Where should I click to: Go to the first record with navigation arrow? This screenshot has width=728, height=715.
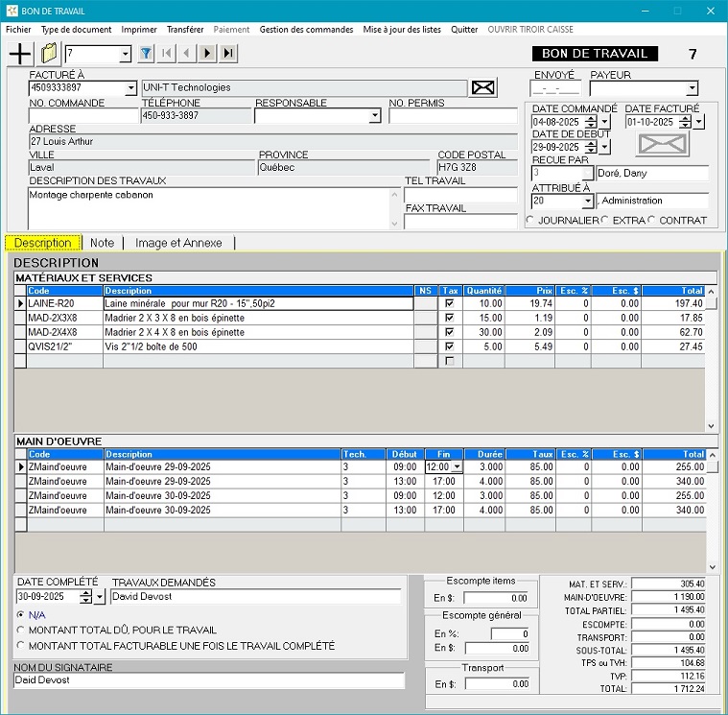click(167, 54)
